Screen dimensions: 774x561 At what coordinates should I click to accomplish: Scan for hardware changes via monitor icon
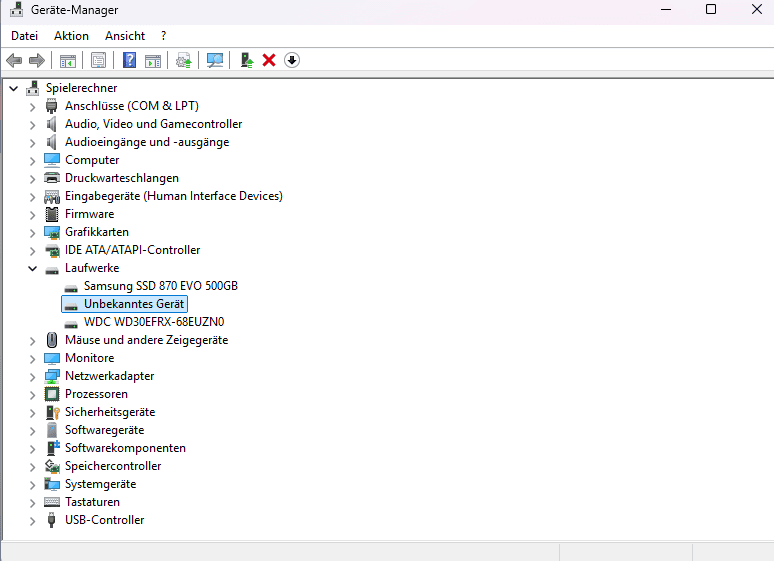tap(215, 61)
